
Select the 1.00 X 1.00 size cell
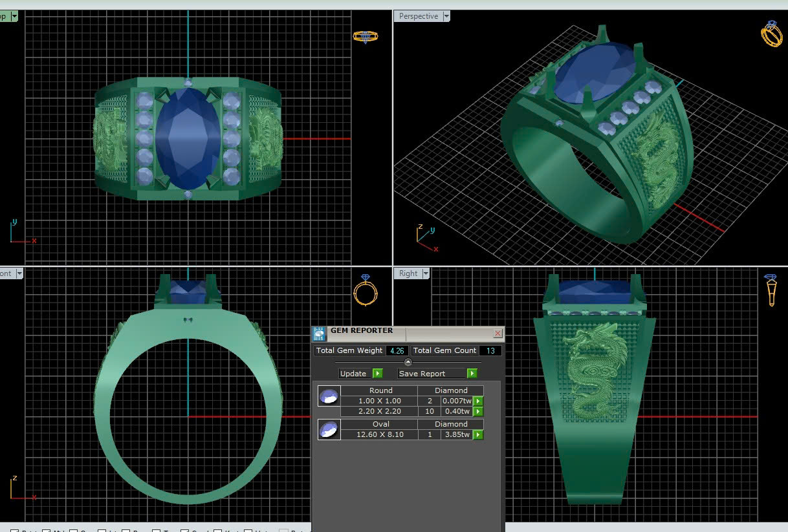click(380, 401)
